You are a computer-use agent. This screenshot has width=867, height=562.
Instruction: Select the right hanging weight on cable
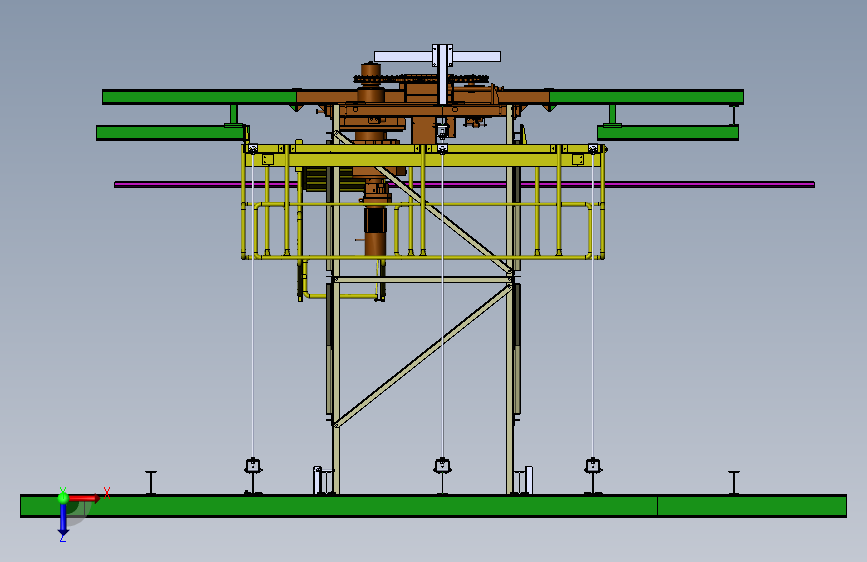[593, 466]
